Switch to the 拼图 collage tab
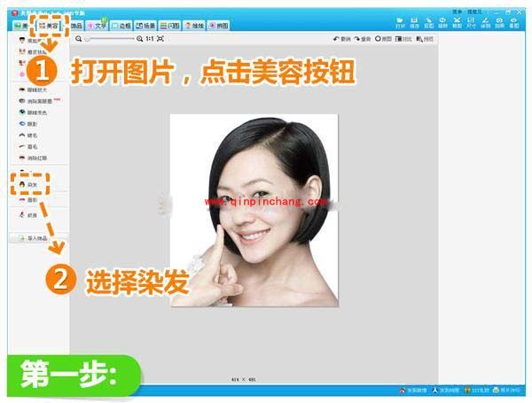Screen dimensions: 532x403 [x=218, y=26]
